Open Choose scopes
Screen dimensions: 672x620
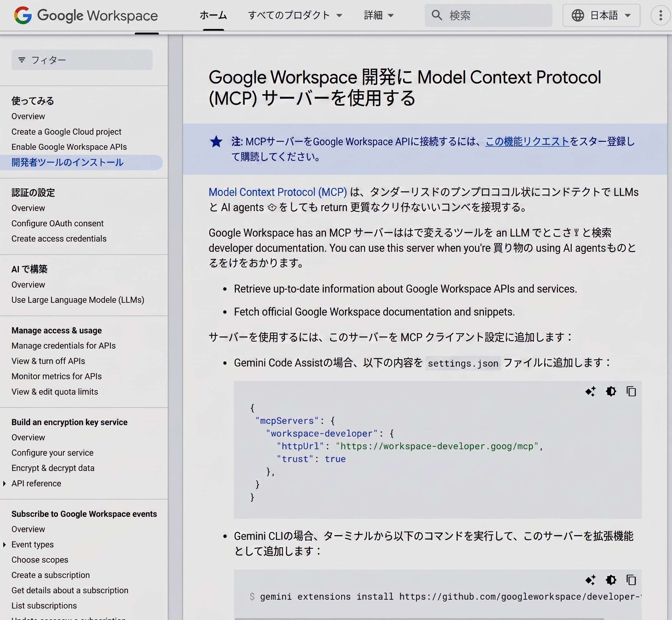tap(40, 560)
